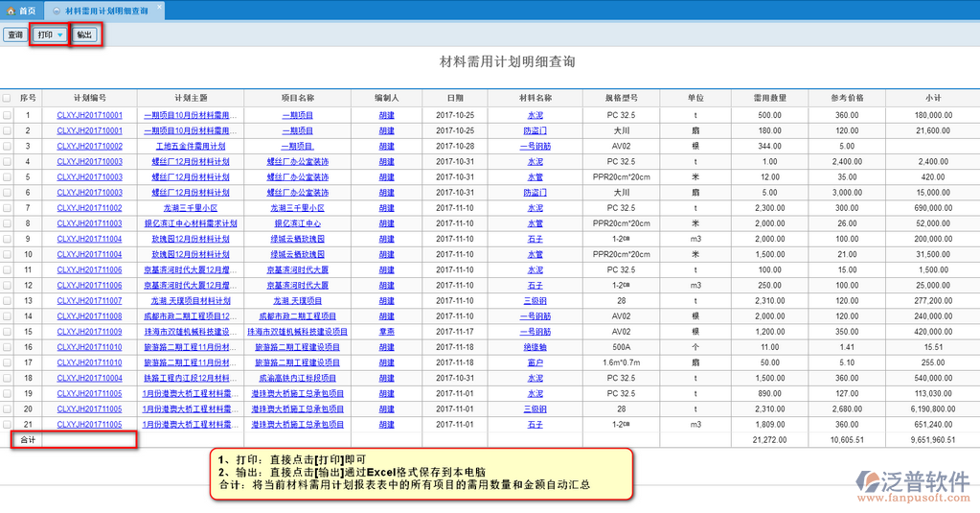Open the 打印 dropdown arrow
Screen dimensions: 980x513
click(x=60, y=35)
